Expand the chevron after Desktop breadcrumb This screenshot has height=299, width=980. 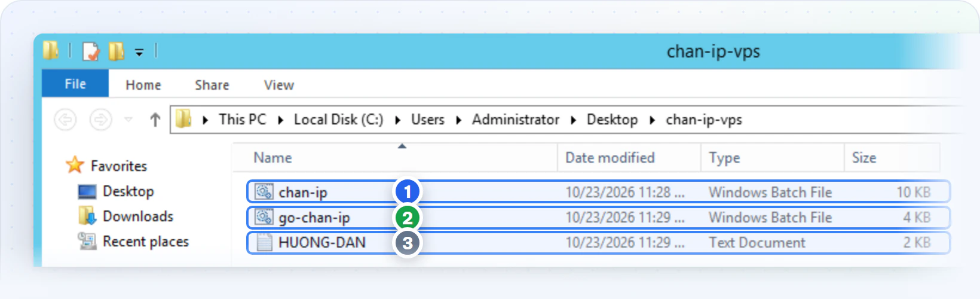652,120
